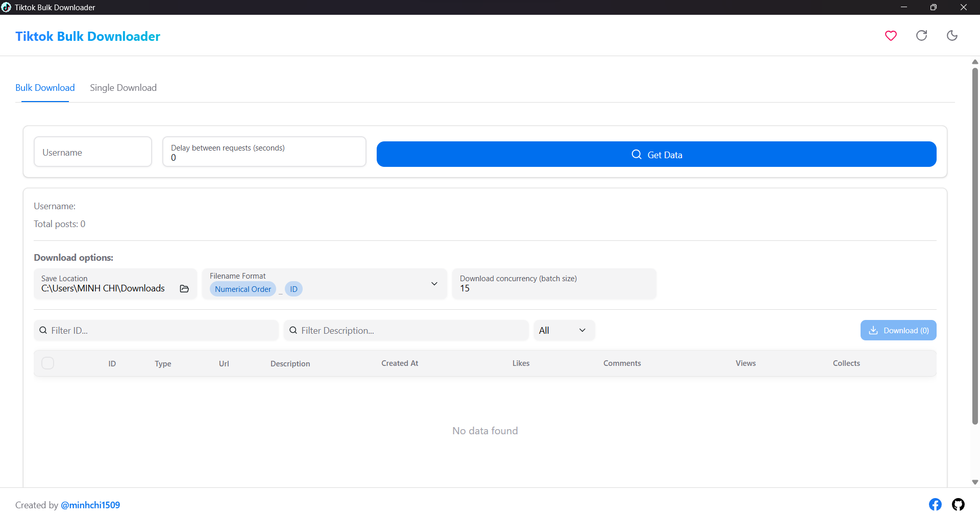Click the Delay between requests field
The height and width of the screenshot is (520, 980).
point(264,152)
